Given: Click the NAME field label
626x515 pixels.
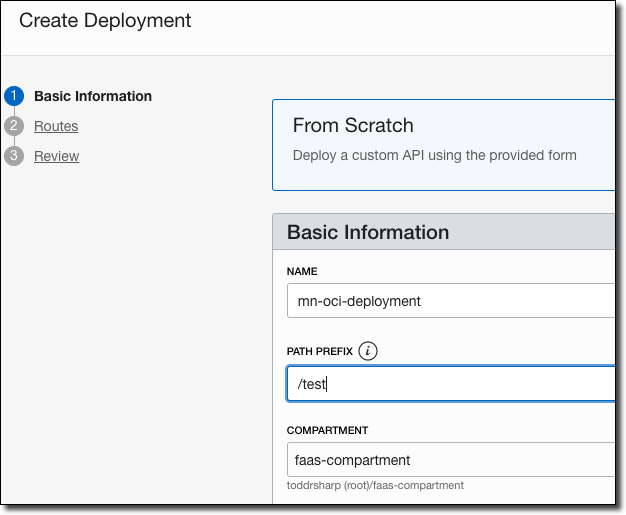Looking at the screenshot, I should pyautogui.click(x=303, y=271).
